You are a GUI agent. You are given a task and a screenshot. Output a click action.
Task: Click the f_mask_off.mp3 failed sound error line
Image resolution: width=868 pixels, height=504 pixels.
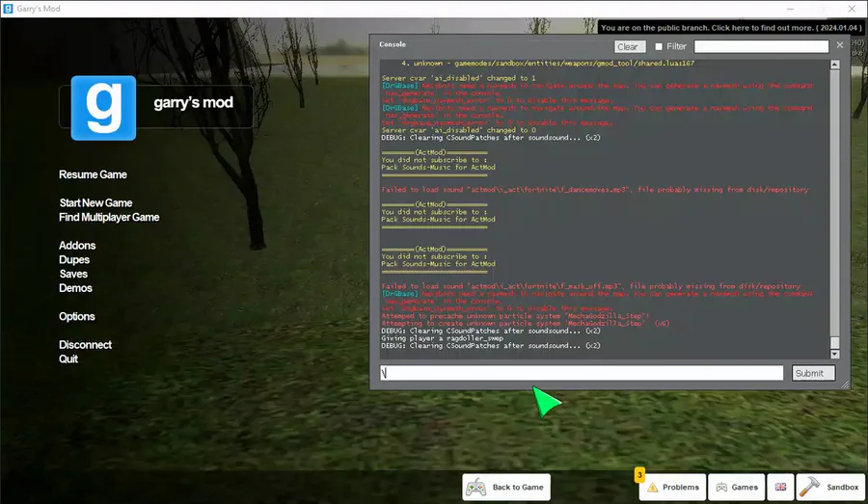coord(590,286)
